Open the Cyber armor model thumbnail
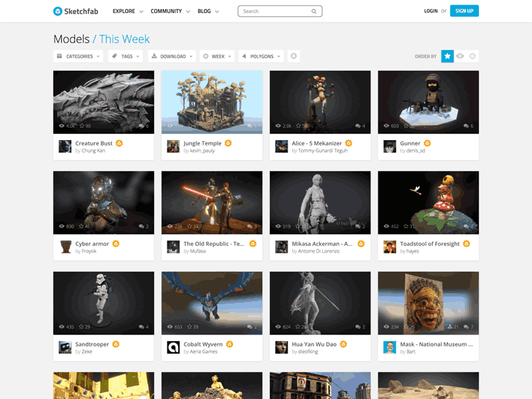The image size is (532, 399). 103,203
